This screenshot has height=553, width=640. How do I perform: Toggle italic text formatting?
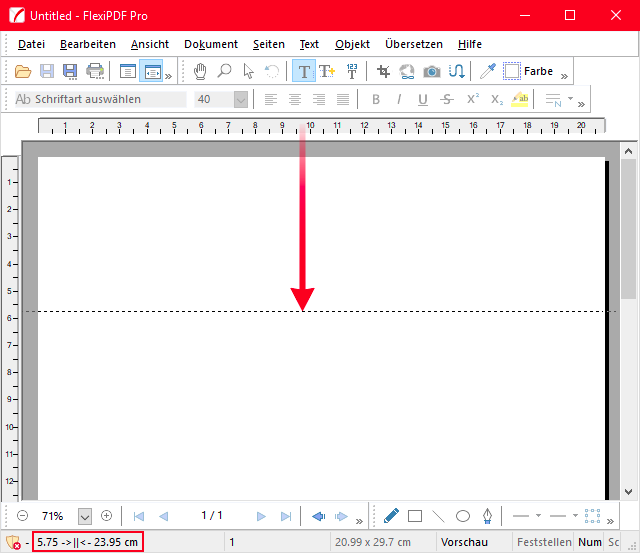click(x=399, y=99)
